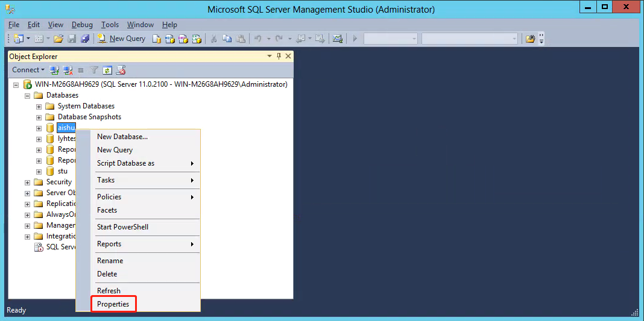Click the Disconnect server icon

(x=68, y=70)
